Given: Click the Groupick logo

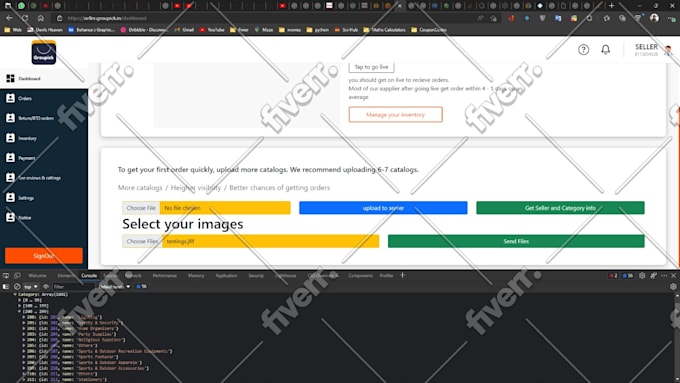Looking at the screenshot, I should (44, 52).
